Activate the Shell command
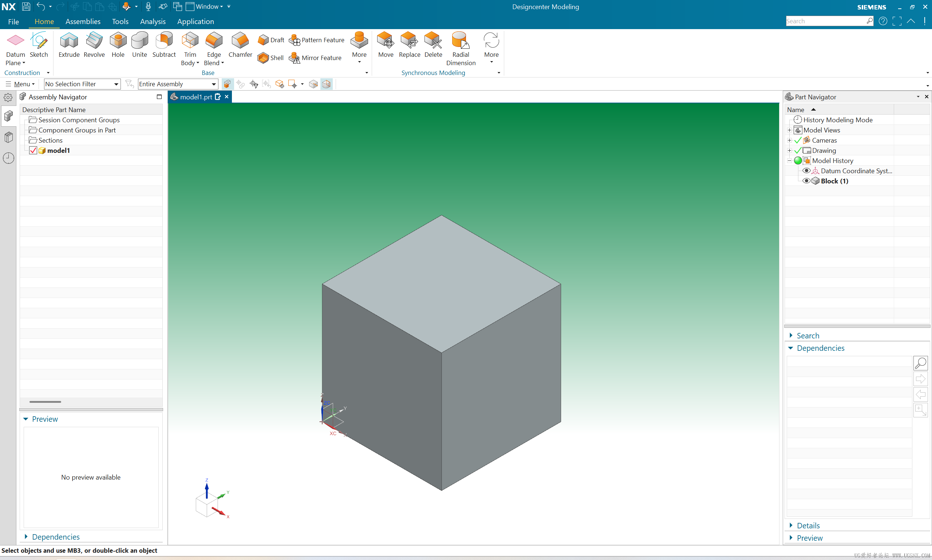932x560 pixels. (270, 58)
